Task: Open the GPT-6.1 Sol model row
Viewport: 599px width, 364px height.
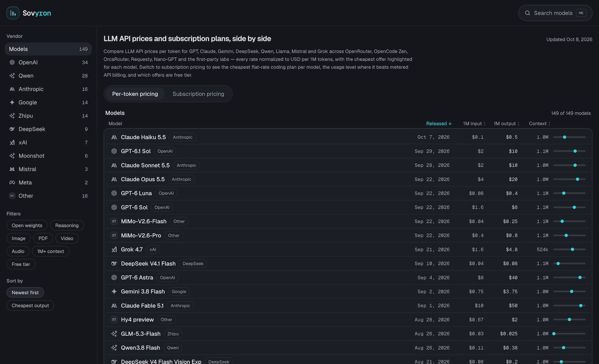Action: [348, 151]
